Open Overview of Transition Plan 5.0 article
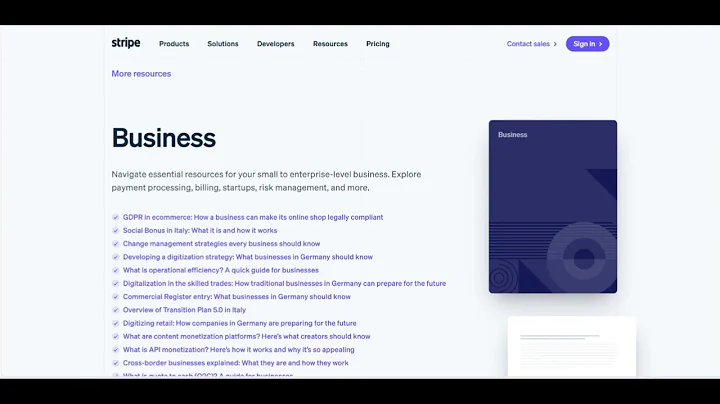 pos(184,310)
